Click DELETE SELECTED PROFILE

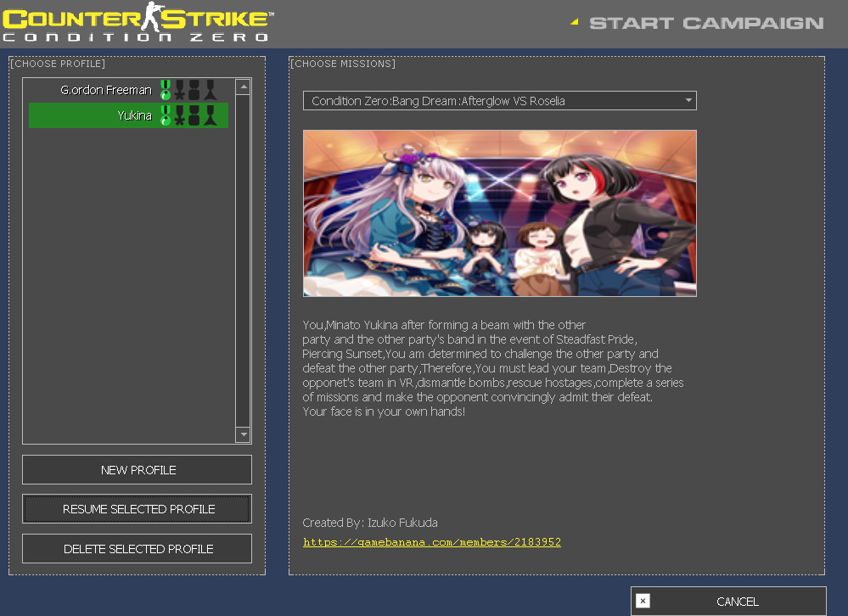tap(137, 548)
